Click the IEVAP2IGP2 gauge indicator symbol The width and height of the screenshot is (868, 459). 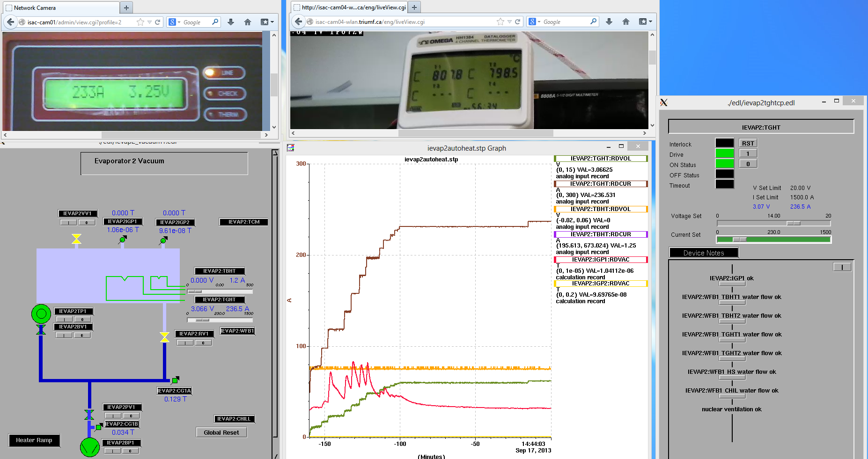click(163, 240)
